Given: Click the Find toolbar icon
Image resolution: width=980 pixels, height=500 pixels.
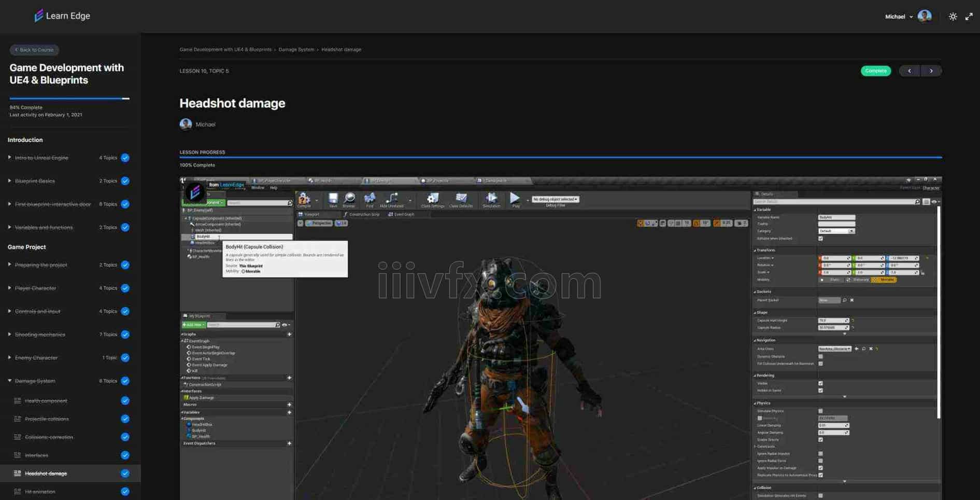Looking at the screenshot, I should point(370,200).
